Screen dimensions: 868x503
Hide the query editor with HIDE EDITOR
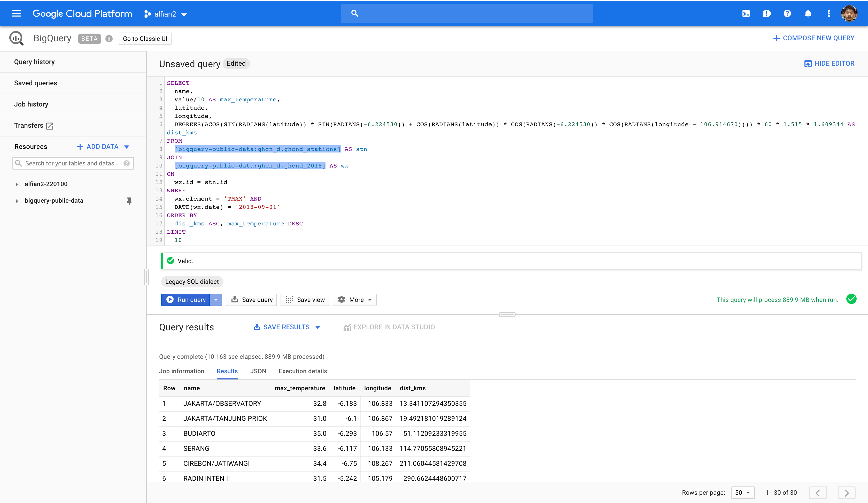[x=829, y=63]
